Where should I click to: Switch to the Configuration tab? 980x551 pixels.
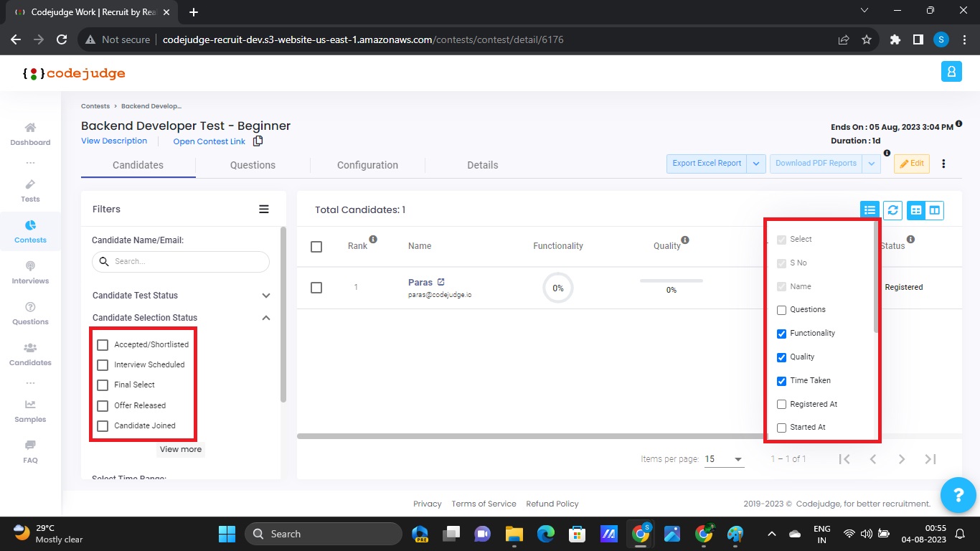coord(367,165)
